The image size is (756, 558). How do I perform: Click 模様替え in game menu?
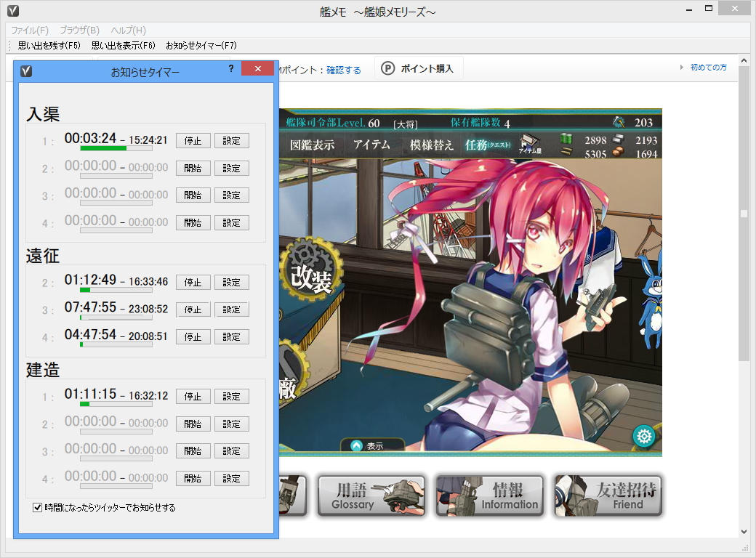(x=432, y=145)
